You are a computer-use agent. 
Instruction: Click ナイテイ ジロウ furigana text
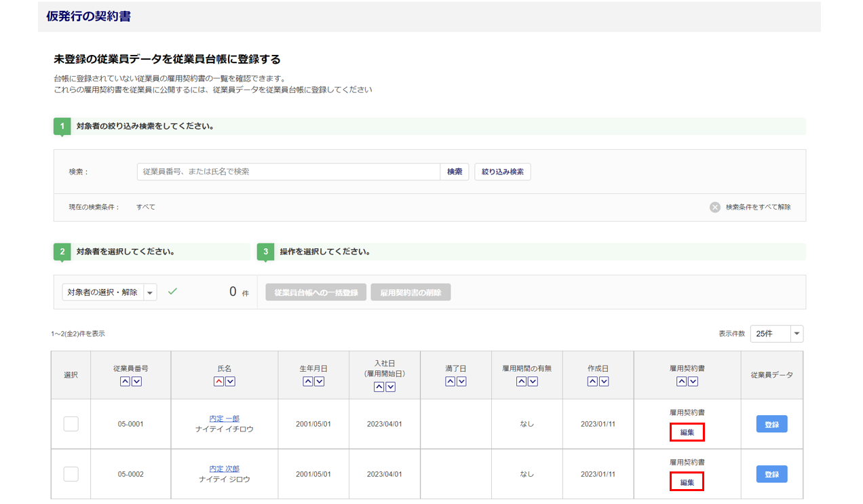[x=225, y=480]
